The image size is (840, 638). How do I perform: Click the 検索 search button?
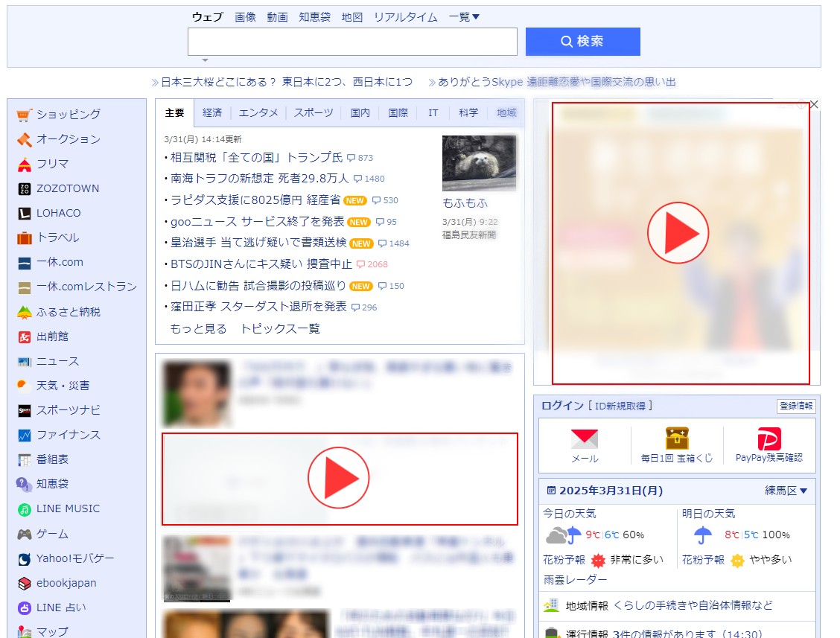[583, 41]
